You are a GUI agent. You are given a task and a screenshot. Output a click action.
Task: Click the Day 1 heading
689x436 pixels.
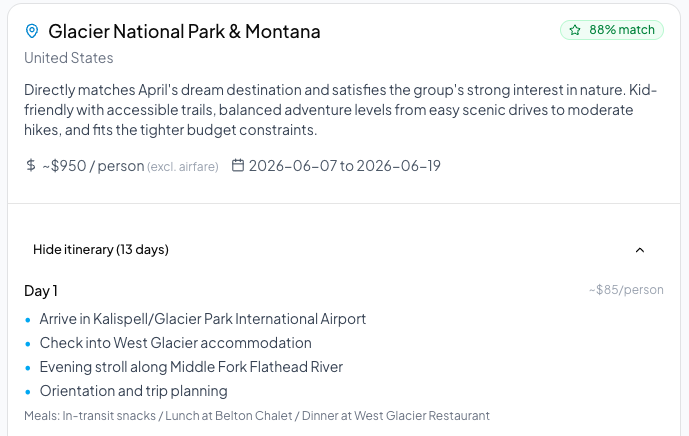click(41, 290)
